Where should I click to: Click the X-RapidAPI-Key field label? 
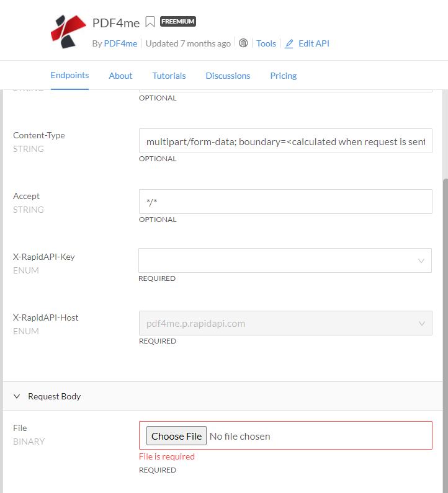pyautogui.click(x=44, y=257)
